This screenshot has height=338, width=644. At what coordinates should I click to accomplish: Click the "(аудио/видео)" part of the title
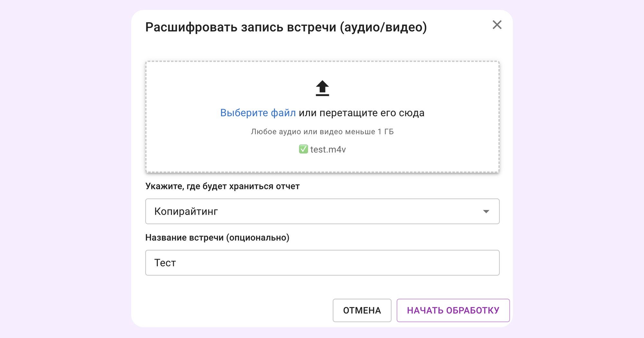pyautogui.click(x=383, y=27)
